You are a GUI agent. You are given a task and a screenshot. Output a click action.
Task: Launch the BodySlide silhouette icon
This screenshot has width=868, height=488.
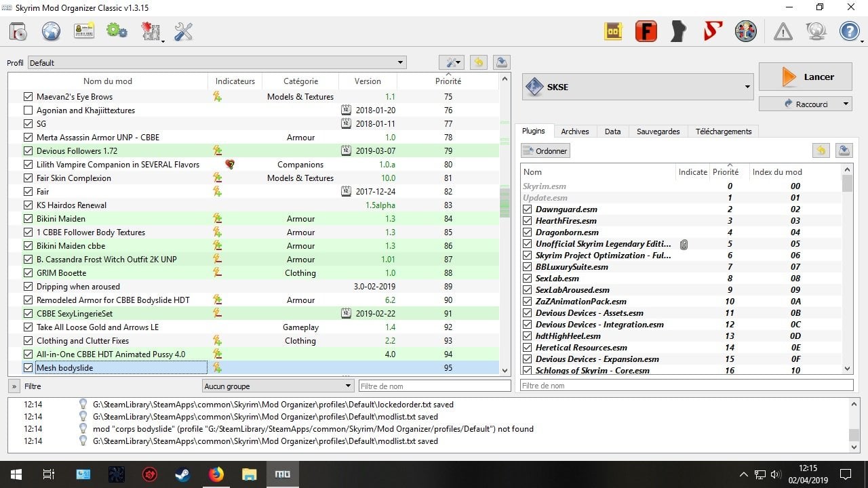point(679,31)
